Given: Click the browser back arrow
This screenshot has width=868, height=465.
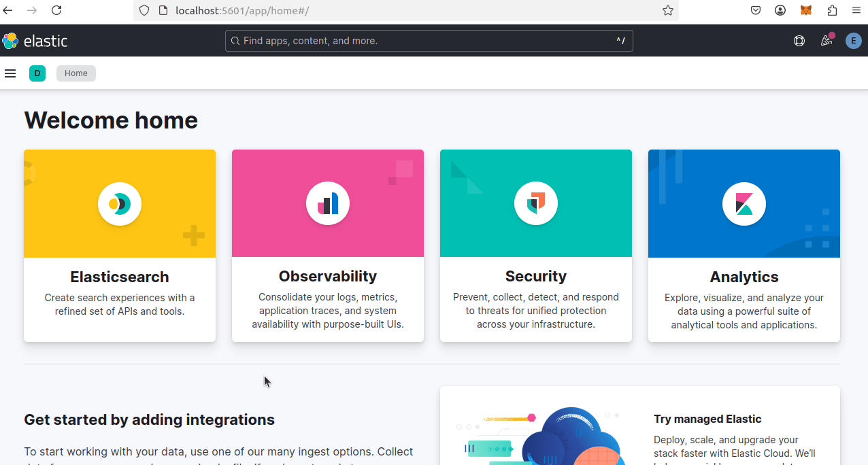Looking at the screenshot, I should pyautogui.click(x=8, y=10).
